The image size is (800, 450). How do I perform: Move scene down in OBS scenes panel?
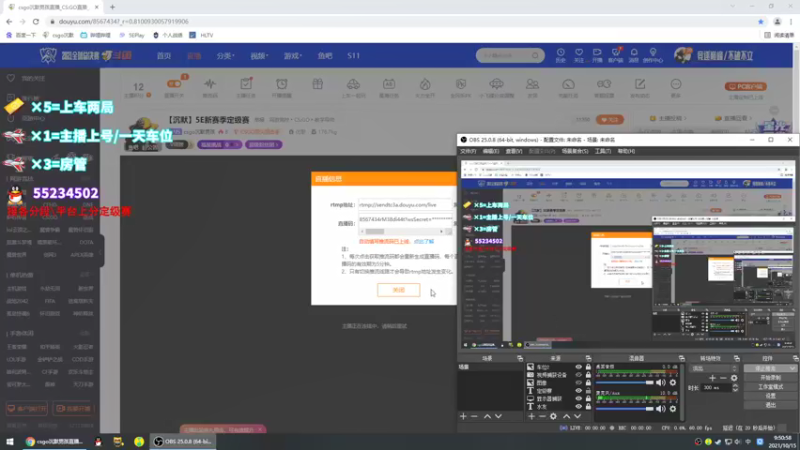click(x=498, y=416)
